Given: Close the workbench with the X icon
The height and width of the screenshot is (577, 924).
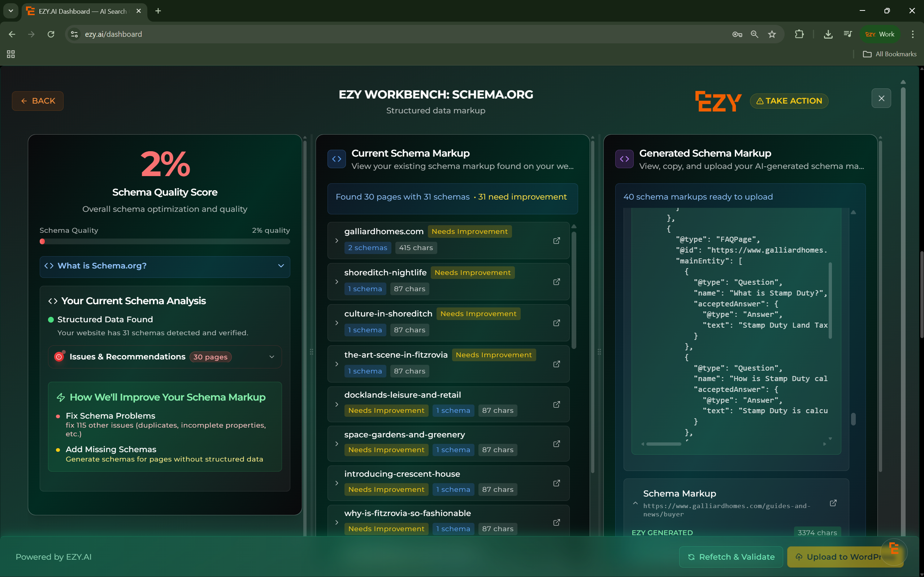Looking at the screenshot, I should [881, 99].
